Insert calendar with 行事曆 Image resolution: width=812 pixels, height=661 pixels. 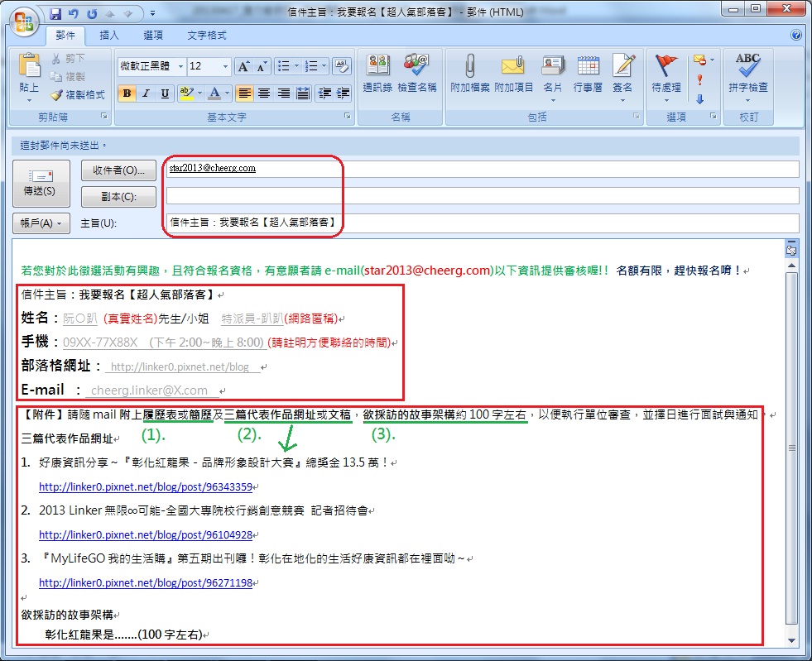pyautogui.click(x=588, y=74)
